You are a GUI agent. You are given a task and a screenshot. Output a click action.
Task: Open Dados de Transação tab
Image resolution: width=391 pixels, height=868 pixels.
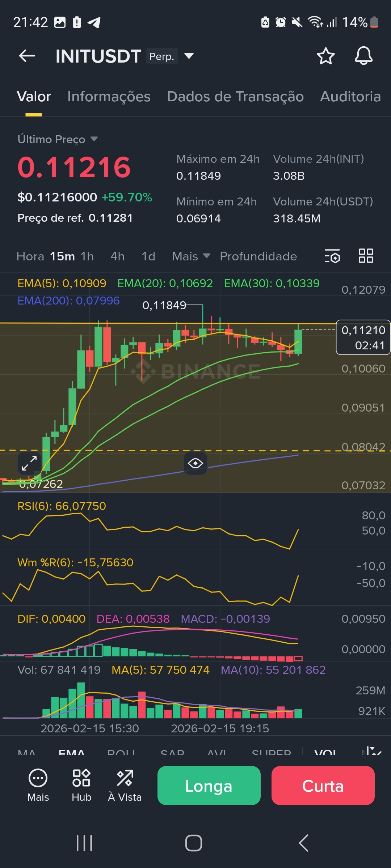(235, 97)
